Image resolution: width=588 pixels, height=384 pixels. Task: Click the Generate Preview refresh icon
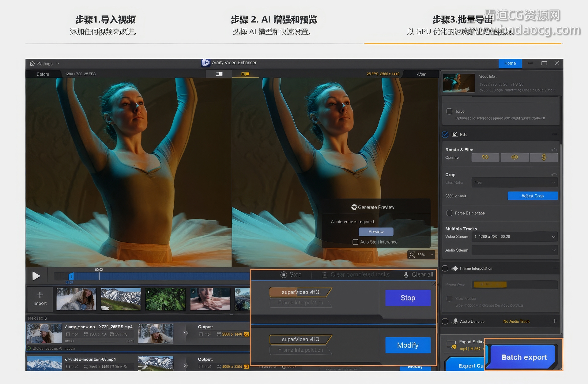click(354, 207)
